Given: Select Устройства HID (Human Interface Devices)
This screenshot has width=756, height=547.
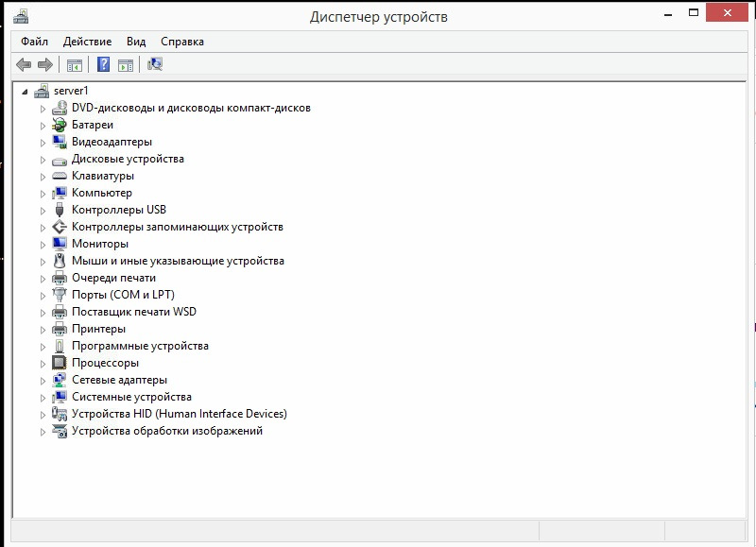Looking at the screenshot, I should point(180,414).
